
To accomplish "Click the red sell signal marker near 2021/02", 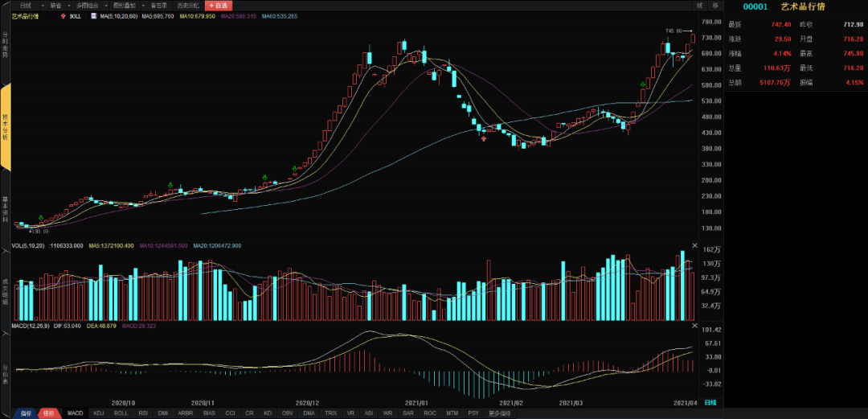I will (485, 138).
